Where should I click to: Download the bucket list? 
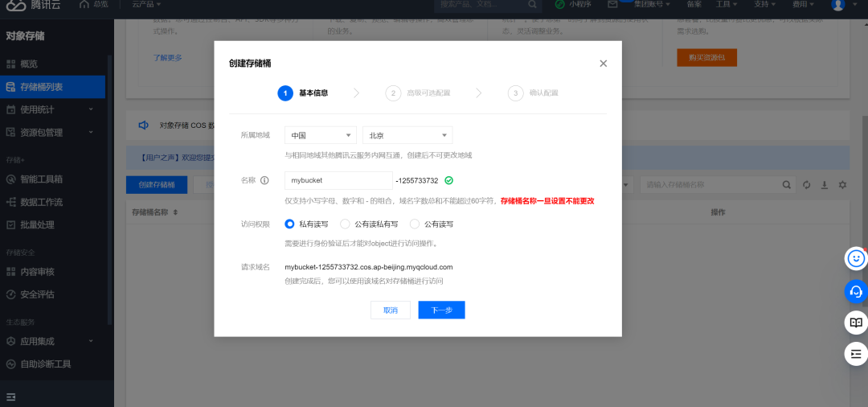coord(825,185)
